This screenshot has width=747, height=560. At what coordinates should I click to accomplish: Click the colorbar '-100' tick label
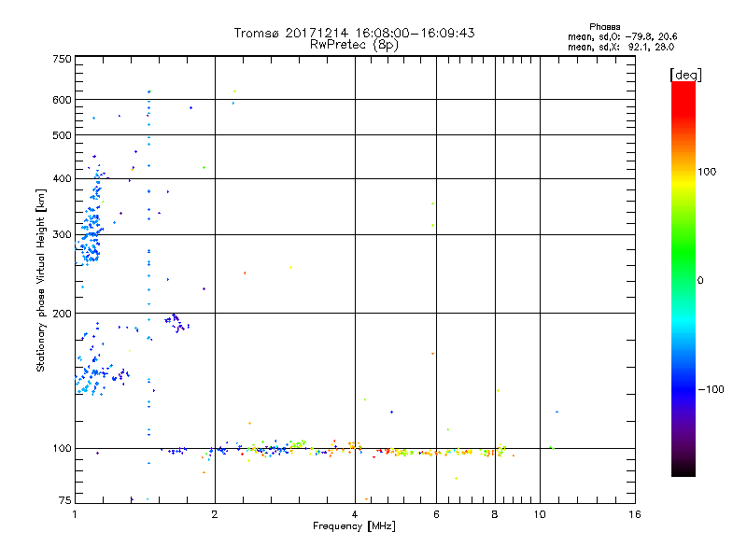(x=712, y=389)
